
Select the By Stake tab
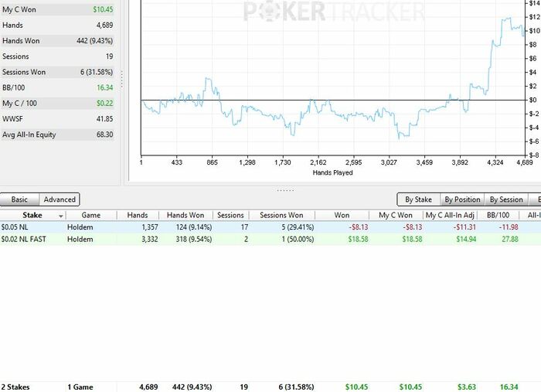(418, 199)
